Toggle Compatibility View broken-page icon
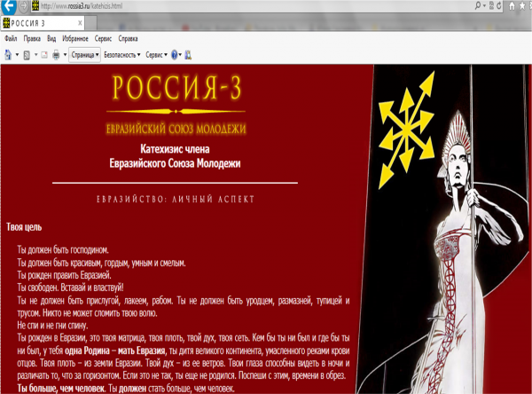532x394 pixels. (491, 6)
